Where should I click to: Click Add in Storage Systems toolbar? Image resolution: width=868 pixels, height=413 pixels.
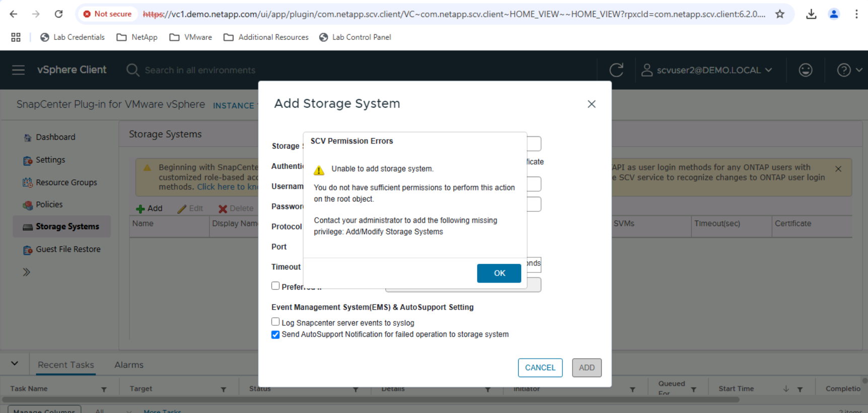[149, 209]
